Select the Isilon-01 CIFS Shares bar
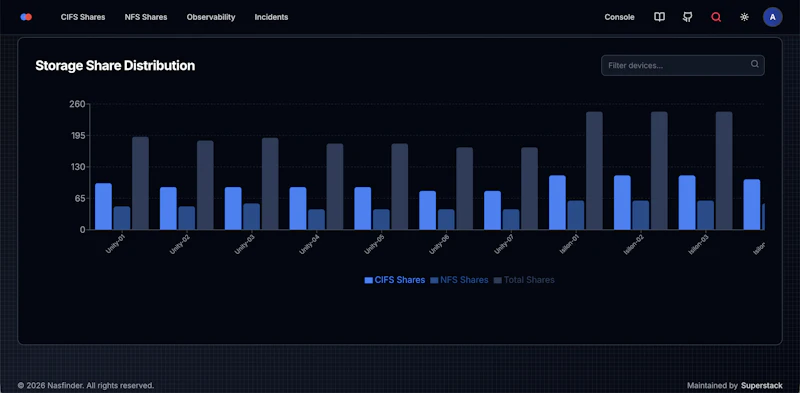 pos(557,203)
